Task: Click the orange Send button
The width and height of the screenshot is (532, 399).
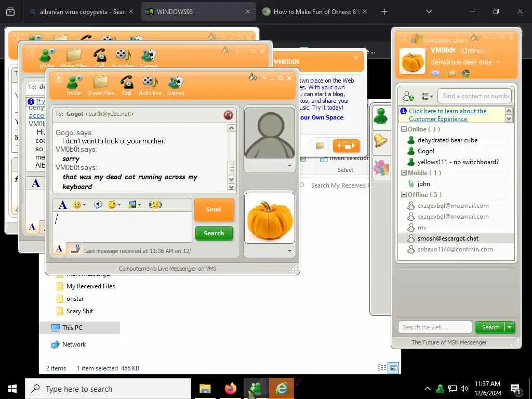Action: (x=214, y=209)
